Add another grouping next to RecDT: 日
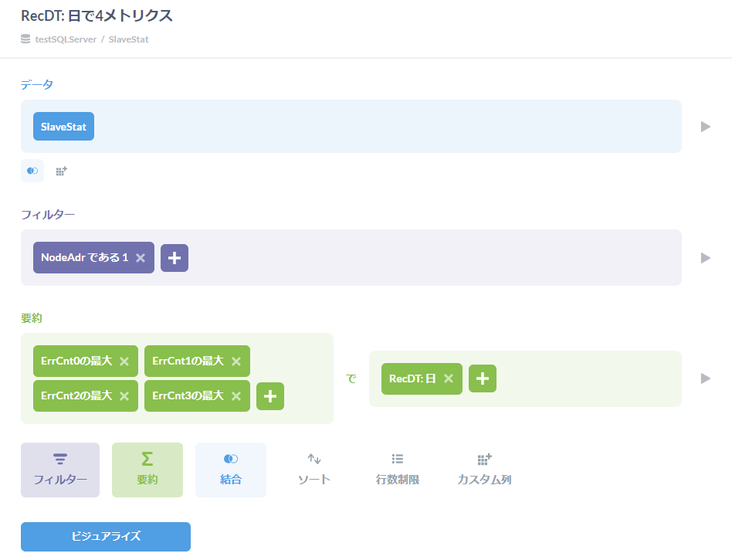The width and height of the screenshot is (732, 560). click(483, 378)
